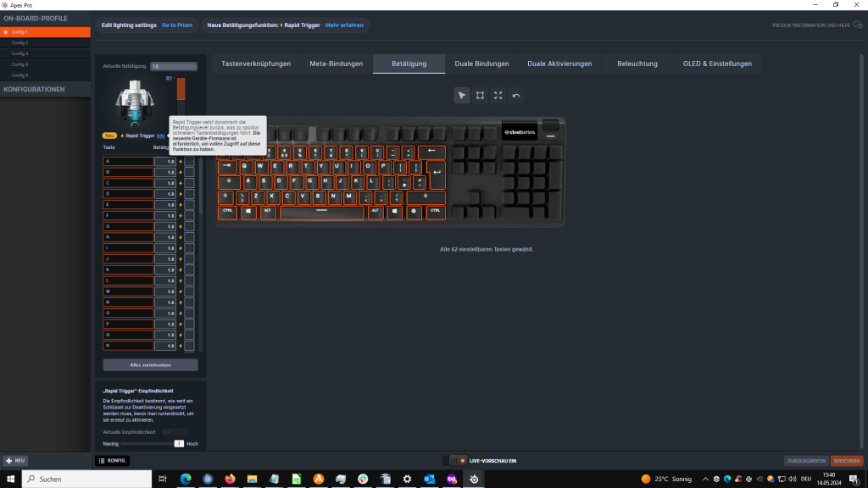Screen dimensions: 868x488
Task: Select on-board profile Config 2
Action: (x=46, y=42)
